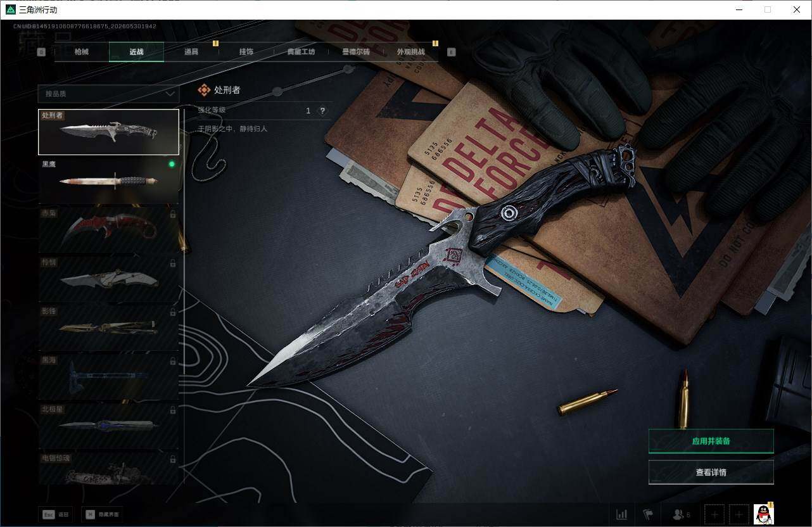
Task: Click the lock icon on 电锯惊魂
Action: (173, 459)
